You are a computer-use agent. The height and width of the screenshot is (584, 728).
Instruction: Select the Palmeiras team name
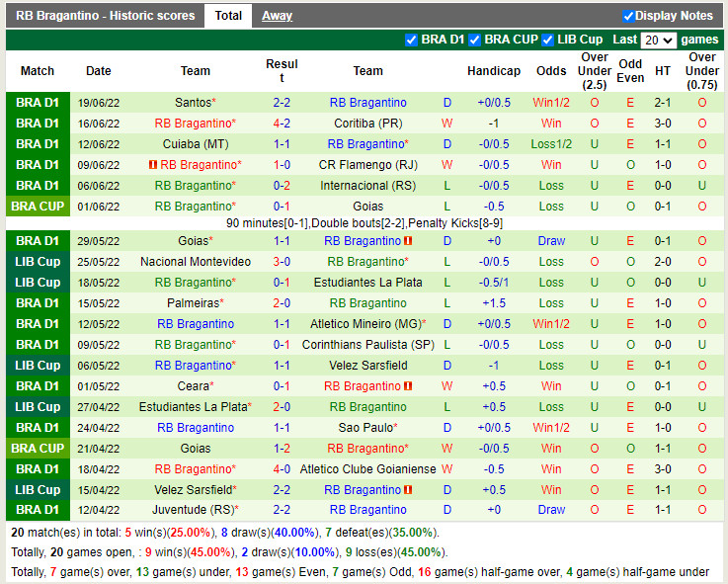coord(194,303)
